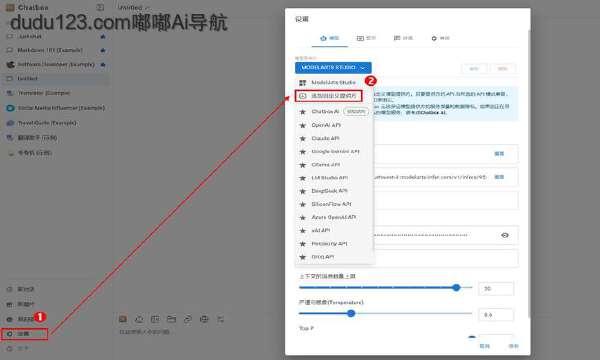Viewport: 600px width, 360px height.
Task: Click the gear Settings item in sidebar
Action: coord(24,334)
